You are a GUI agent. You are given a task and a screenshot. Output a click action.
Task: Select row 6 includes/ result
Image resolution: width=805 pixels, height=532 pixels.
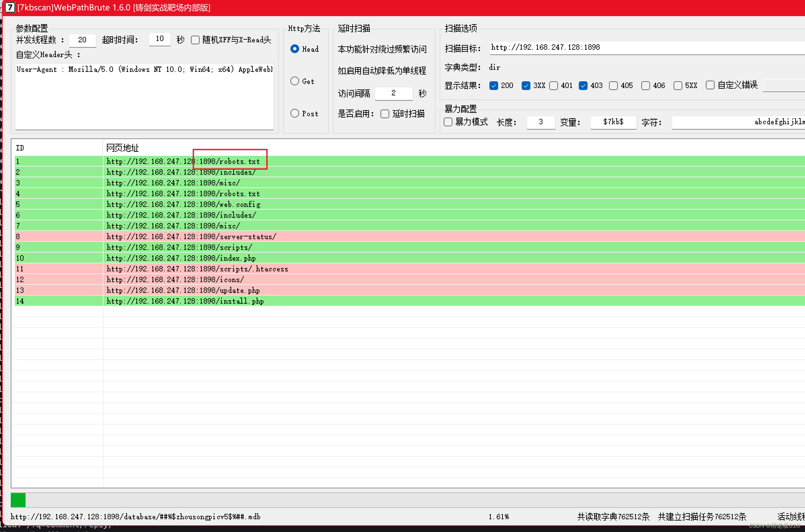click(x=410, y=215)
